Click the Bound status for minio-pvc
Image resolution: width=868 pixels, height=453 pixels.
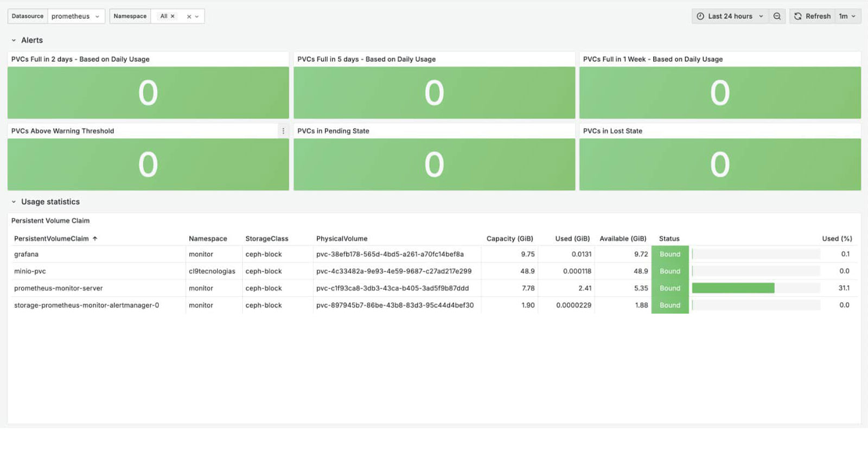(670, 271)
